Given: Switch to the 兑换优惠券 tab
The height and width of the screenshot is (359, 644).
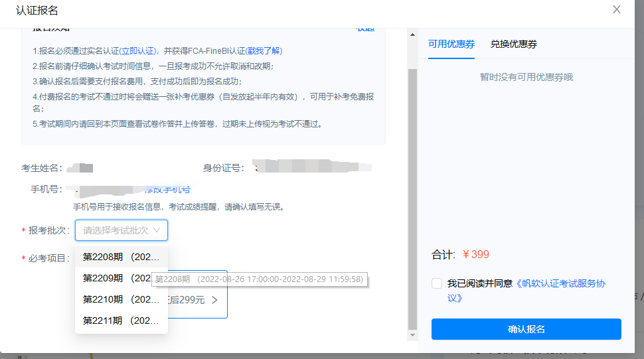Looking at the screenshot, I should (x=513, y=44).
